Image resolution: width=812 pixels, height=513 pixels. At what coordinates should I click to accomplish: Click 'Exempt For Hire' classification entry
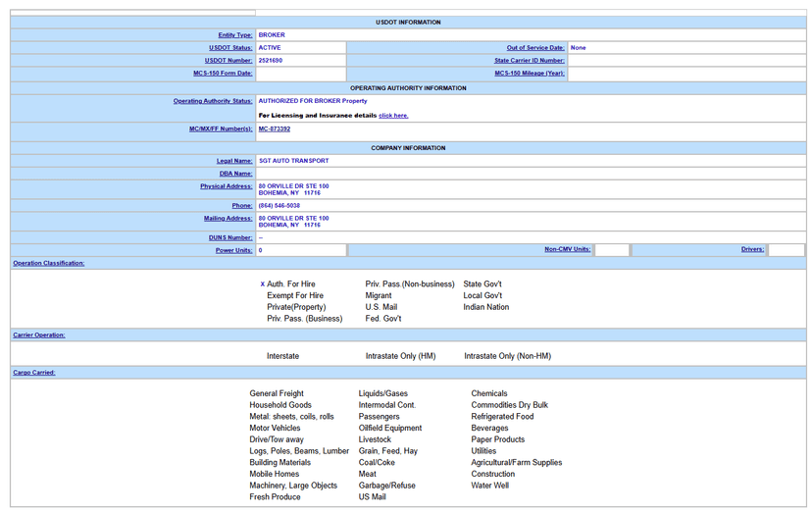point(295,295)
